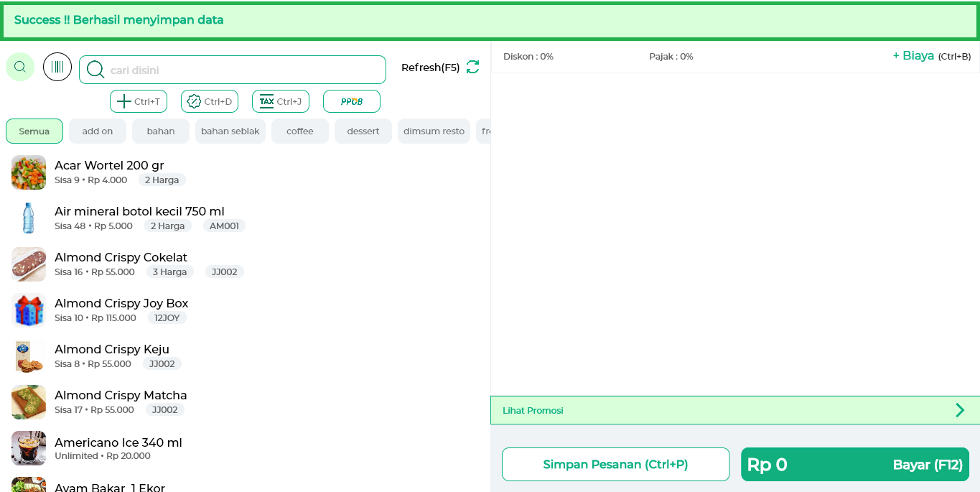Click the Almond Crispy Cokelat thumbnail

click(x=29, y=264)
